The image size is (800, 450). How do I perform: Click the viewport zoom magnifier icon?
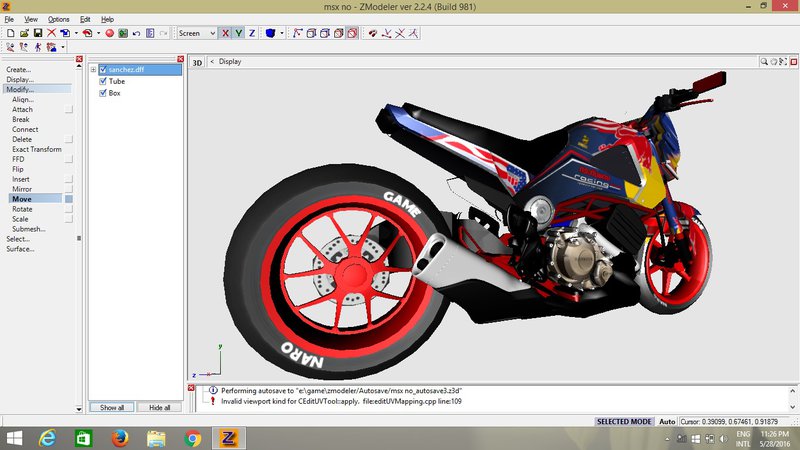point(764,62)
